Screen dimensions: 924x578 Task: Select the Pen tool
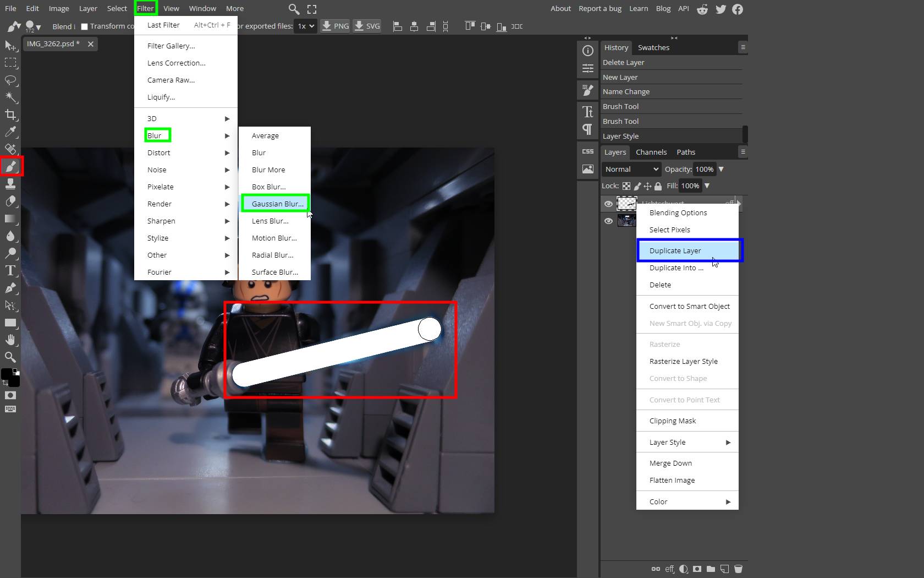[x=10, y=288]
